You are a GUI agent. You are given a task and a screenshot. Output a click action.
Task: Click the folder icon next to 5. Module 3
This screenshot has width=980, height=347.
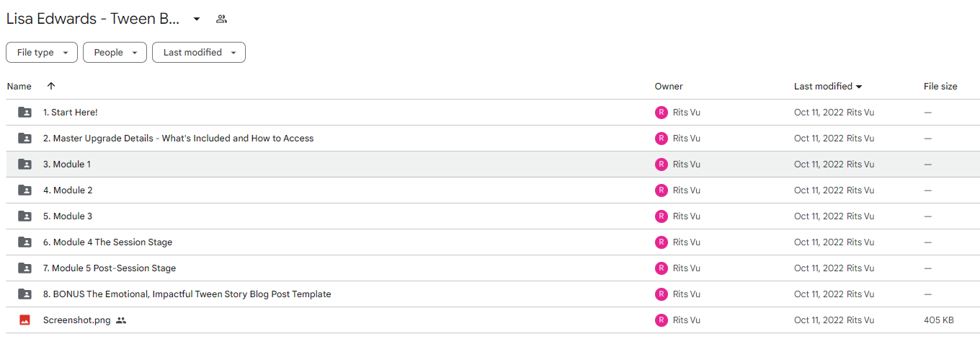[24, 216]
